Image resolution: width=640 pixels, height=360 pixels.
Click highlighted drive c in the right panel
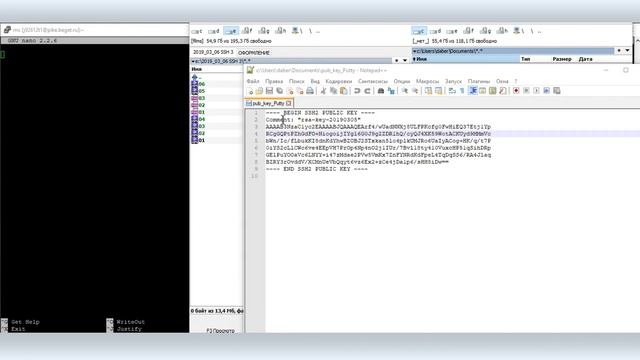point(419,31)
